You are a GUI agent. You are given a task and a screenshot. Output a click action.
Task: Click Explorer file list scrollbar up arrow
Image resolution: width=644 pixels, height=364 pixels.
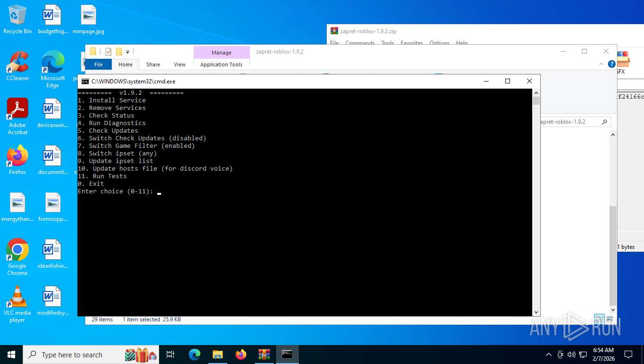tap(613, 135)
